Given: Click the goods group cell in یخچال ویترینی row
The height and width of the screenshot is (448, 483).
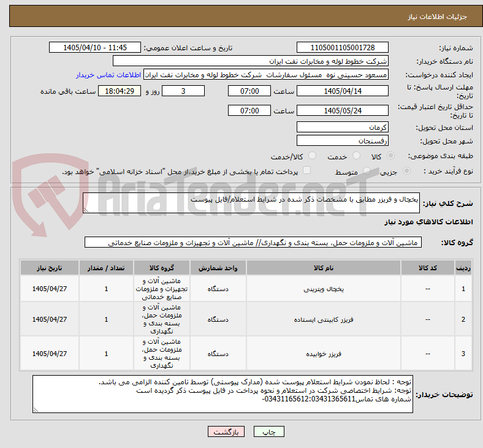Looking at the screenshot, I should coord(162,289).
